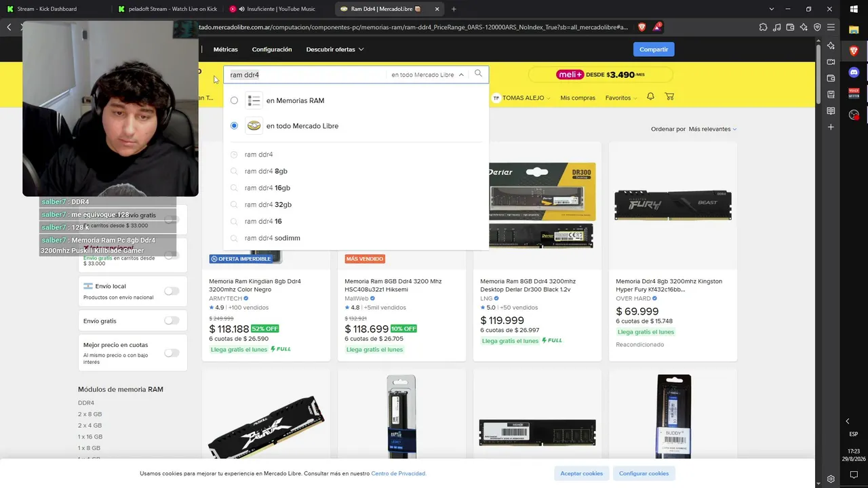
Task: Open the browser Extensions puzzle icon
Action: pos(763,27)
